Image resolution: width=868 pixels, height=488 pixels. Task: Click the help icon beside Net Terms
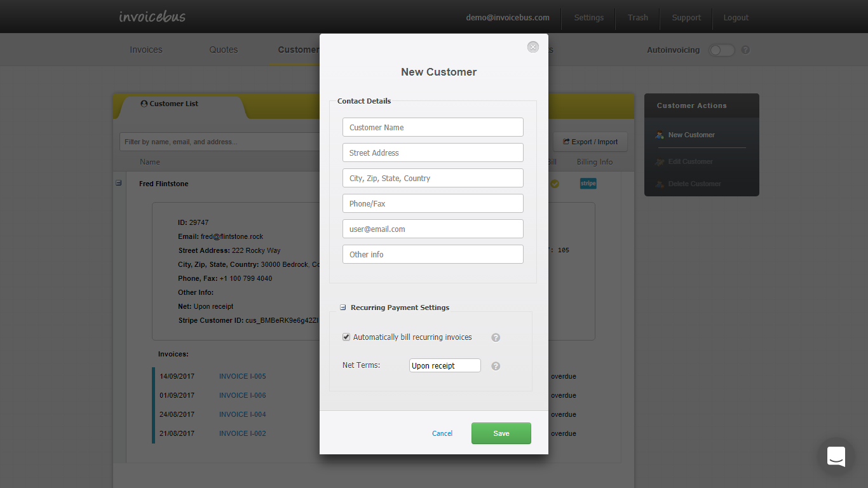click(496, 365)
